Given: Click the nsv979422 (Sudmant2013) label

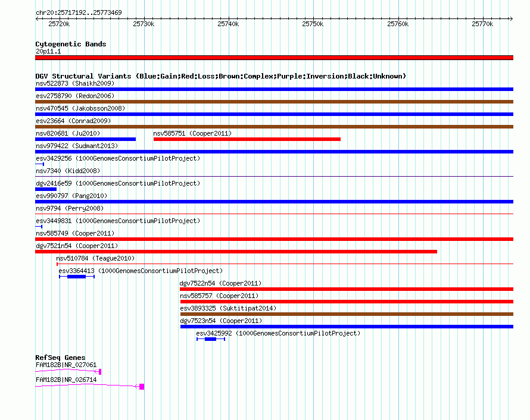Looking at the screenshot, I should (77, 146).
